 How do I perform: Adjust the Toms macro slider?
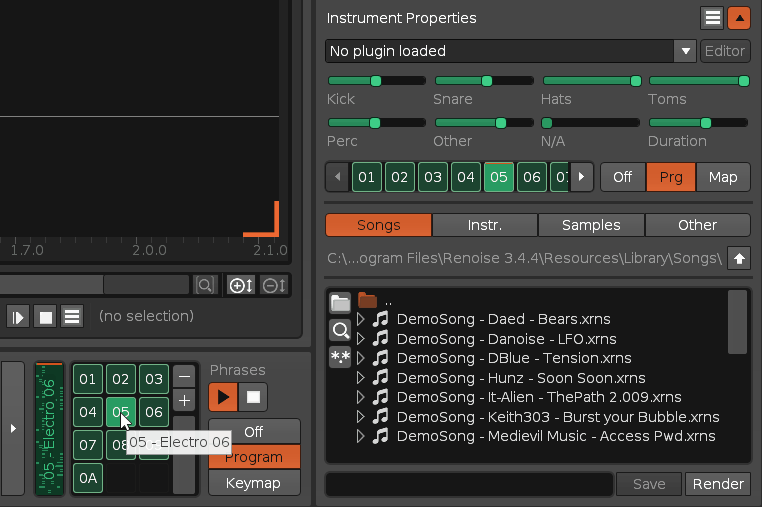[x=699, y=81]
